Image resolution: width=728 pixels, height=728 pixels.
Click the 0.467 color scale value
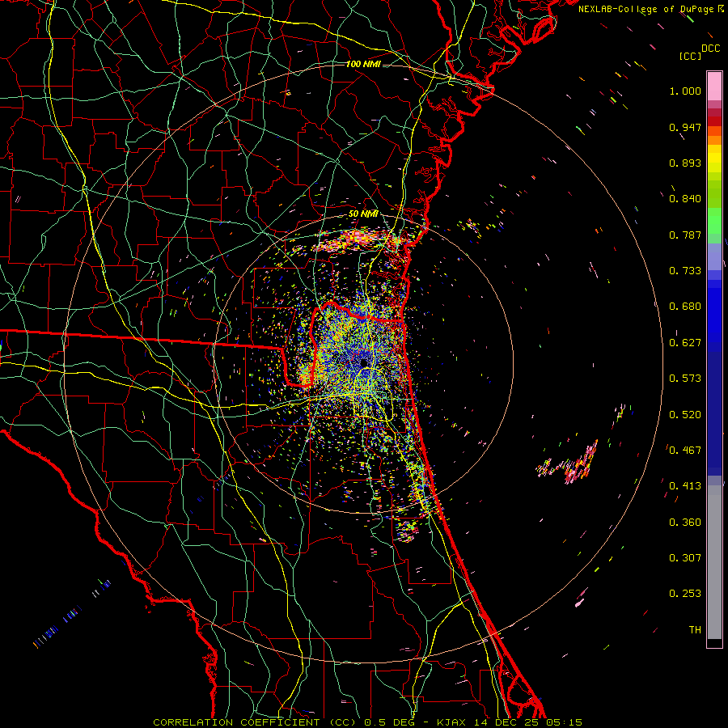(685, 451)
